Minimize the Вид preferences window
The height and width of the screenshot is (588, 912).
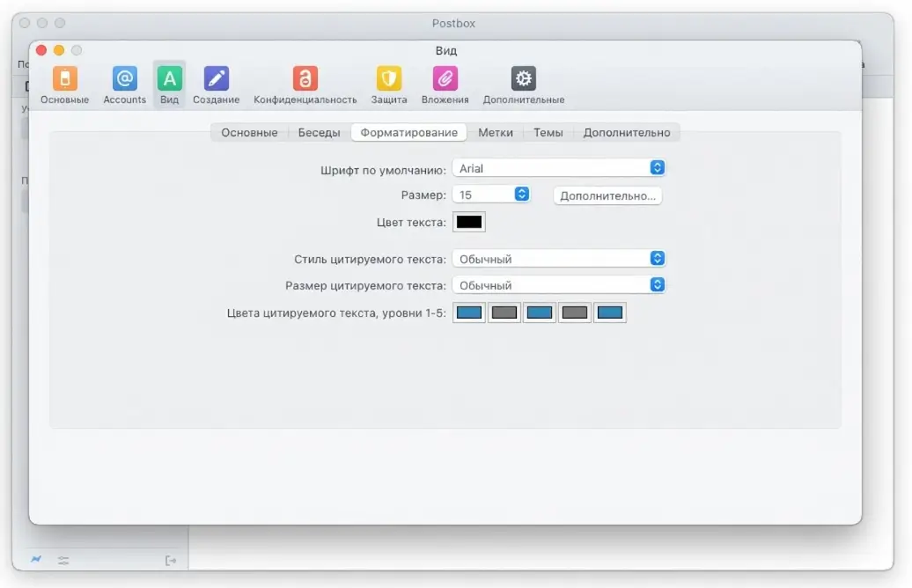coord(59,50)
